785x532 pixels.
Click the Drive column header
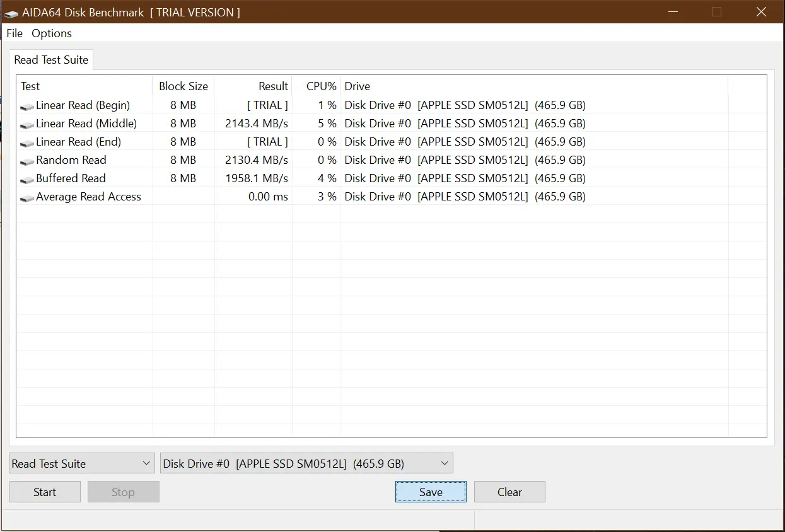534,86
